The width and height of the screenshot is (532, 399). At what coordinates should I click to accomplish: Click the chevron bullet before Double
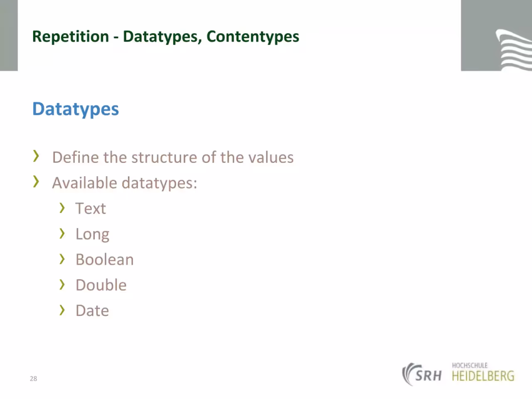62,285
